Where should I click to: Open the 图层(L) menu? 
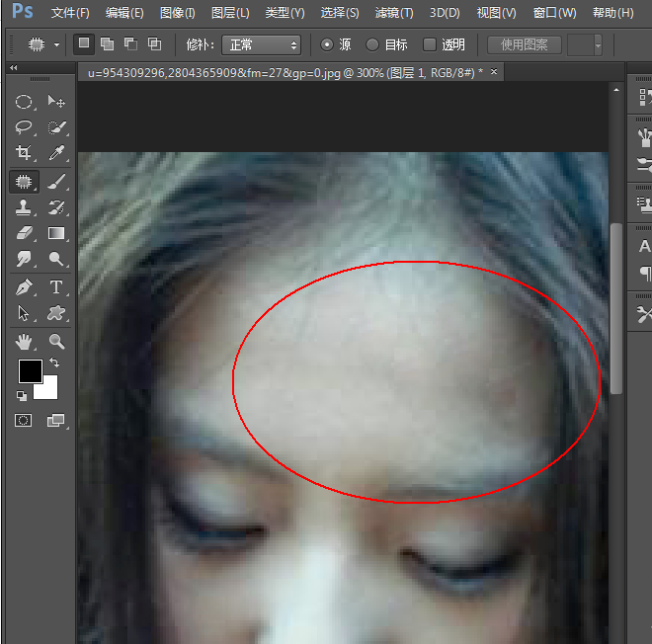click(230, 13)
